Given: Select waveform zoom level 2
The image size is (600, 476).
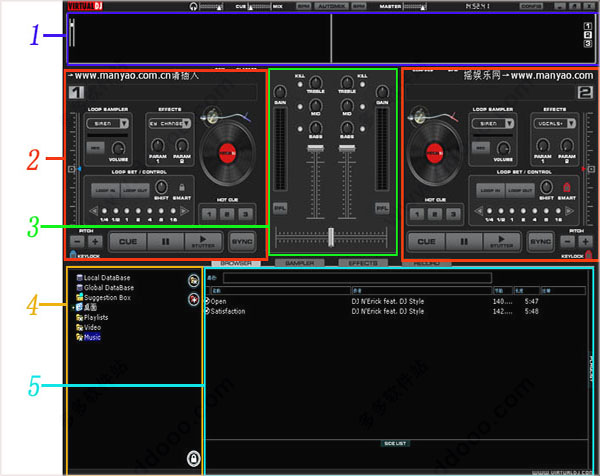Looking at the screenshot, I should 588,35.
